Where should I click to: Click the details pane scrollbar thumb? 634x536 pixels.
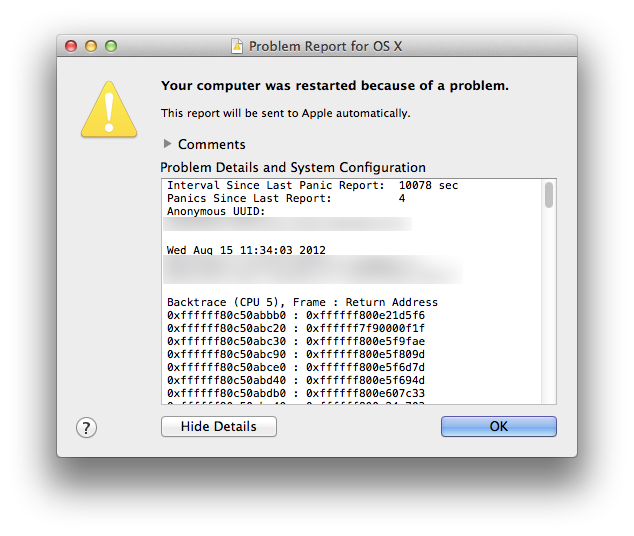click(x=549, y=195)
